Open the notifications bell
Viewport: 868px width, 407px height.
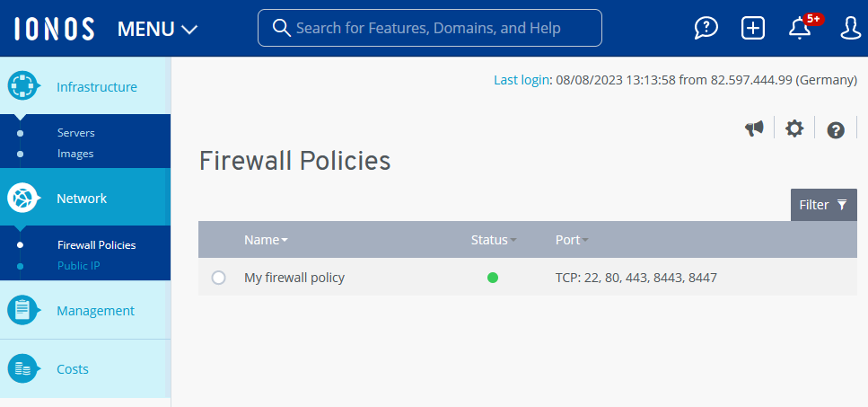click(800, 29)
